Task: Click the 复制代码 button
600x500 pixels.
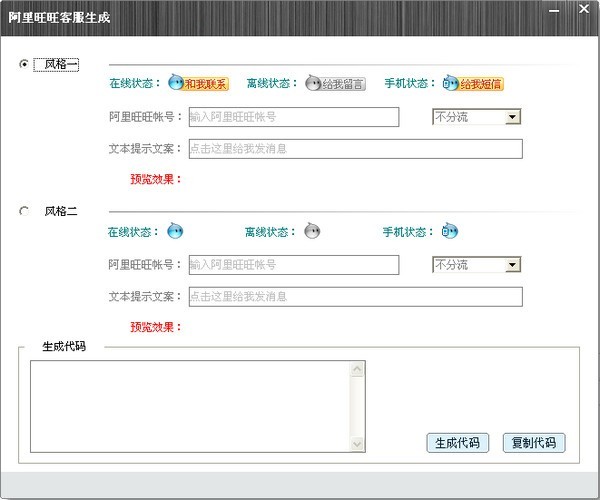Action: pyautogui.click(x=534, y=443)
